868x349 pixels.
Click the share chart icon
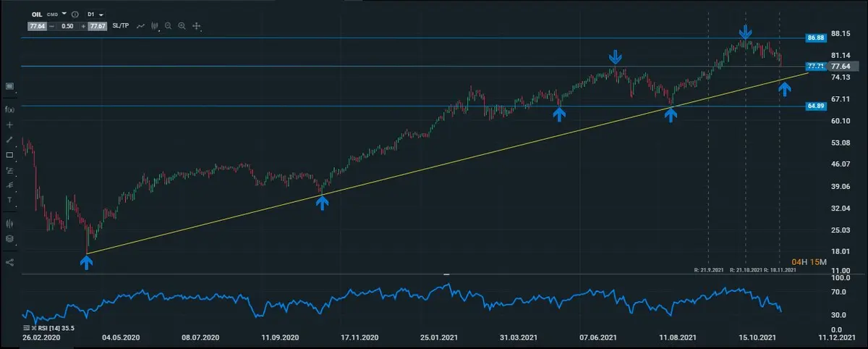coord(10,262)
